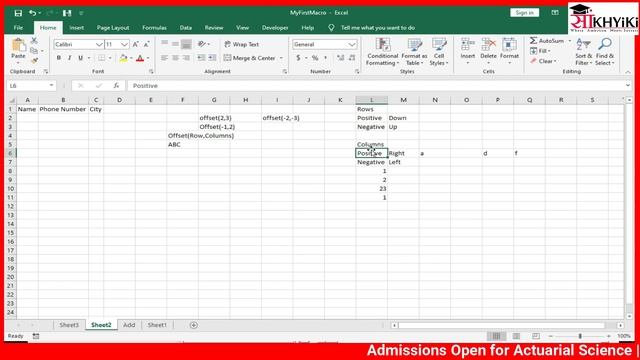Click the Sign in button

524,13
